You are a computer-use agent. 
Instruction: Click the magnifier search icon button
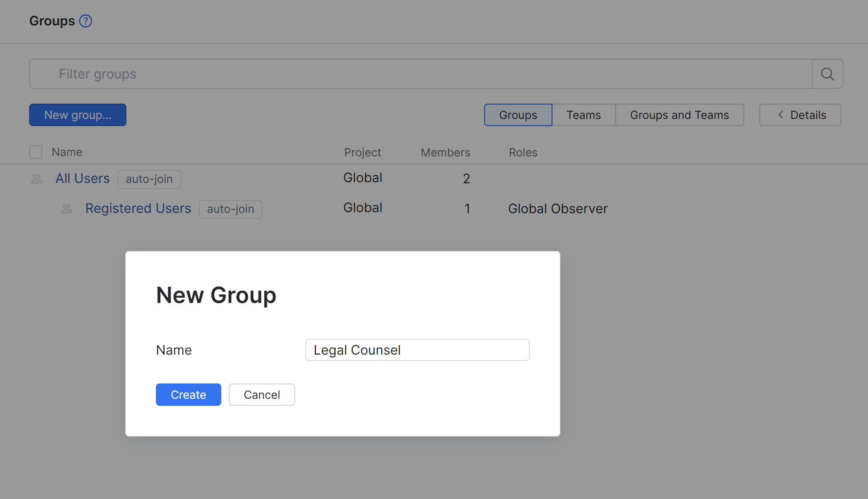tap(827, 74)
